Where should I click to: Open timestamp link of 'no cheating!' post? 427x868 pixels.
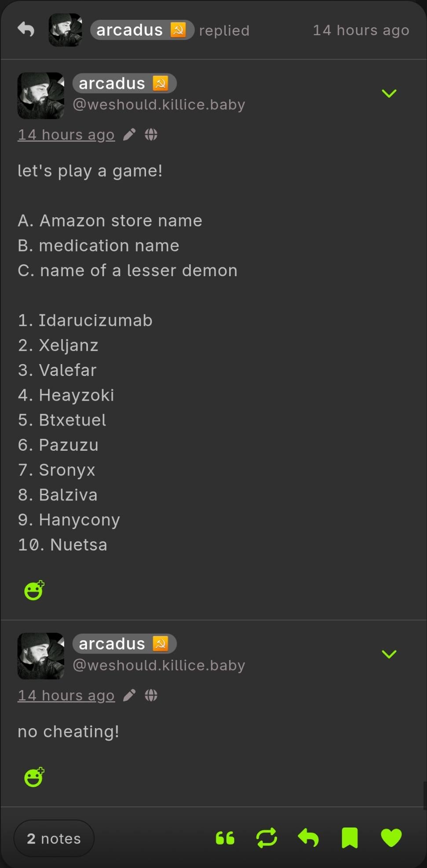66,695
